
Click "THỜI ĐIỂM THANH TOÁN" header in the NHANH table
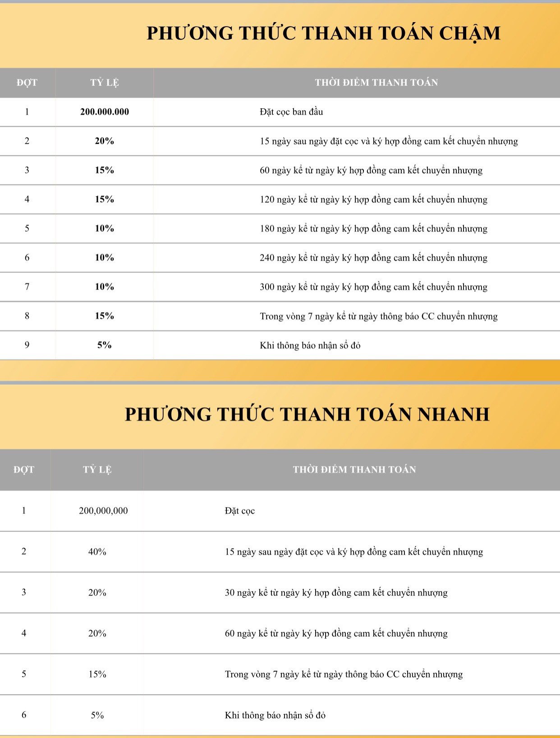point(354,470)
